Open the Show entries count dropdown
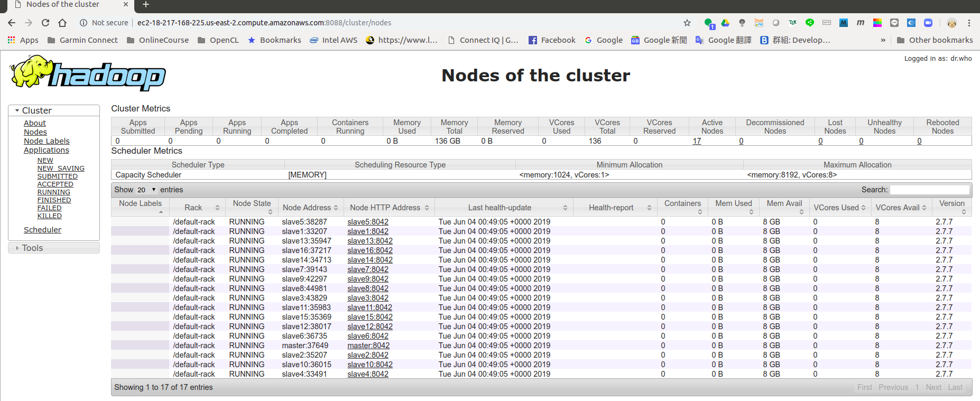This screenshot has height=401, width=980. (x=146, y=190)
